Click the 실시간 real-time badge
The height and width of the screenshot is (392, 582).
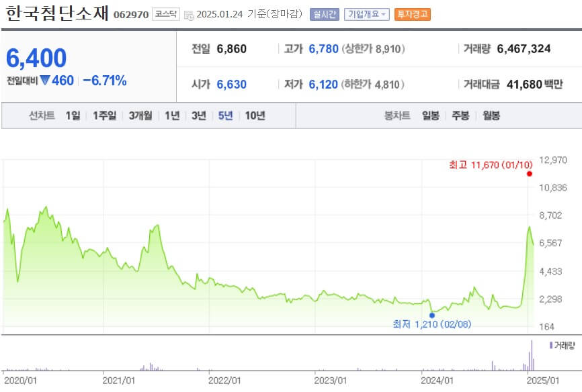pos(325,15)
